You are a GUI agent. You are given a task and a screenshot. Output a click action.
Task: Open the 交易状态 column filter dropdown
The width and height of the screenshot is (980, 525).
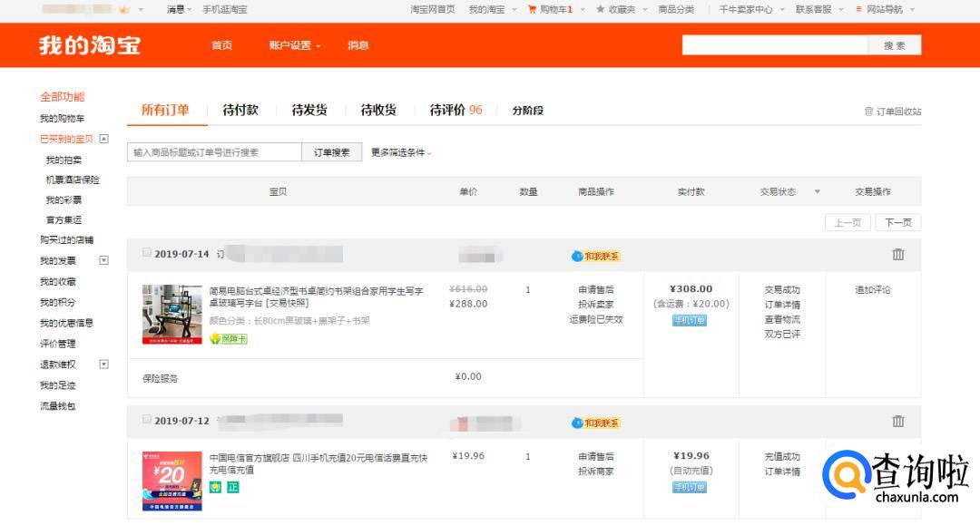pos(817,191)
